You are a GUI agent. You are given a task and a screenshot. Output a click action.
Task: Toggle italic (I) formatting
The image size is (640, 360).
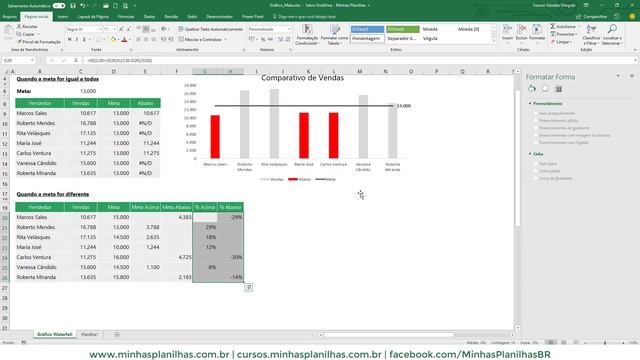point(77,40)
